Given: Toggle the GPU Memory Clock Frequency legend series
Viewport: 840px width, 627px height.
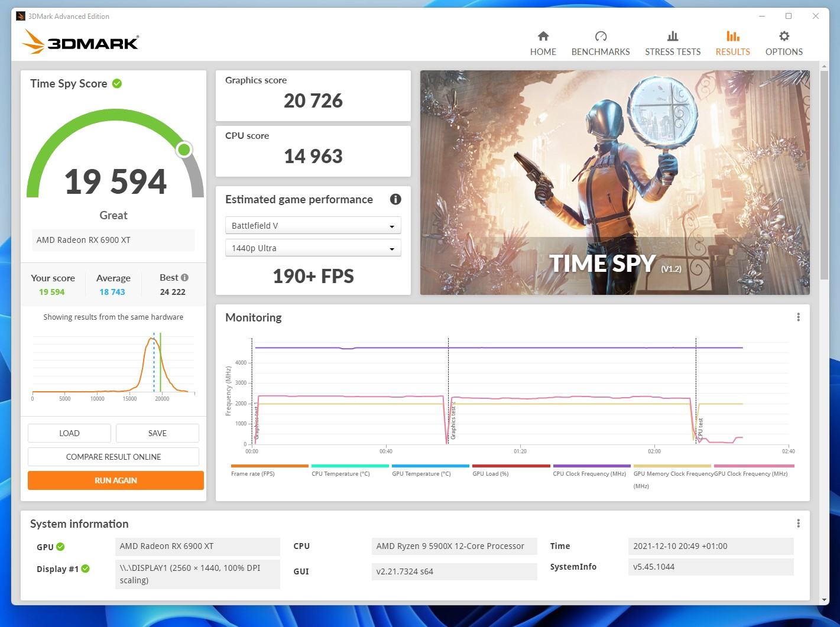Looking at the screenshot, I should point(672,476).
